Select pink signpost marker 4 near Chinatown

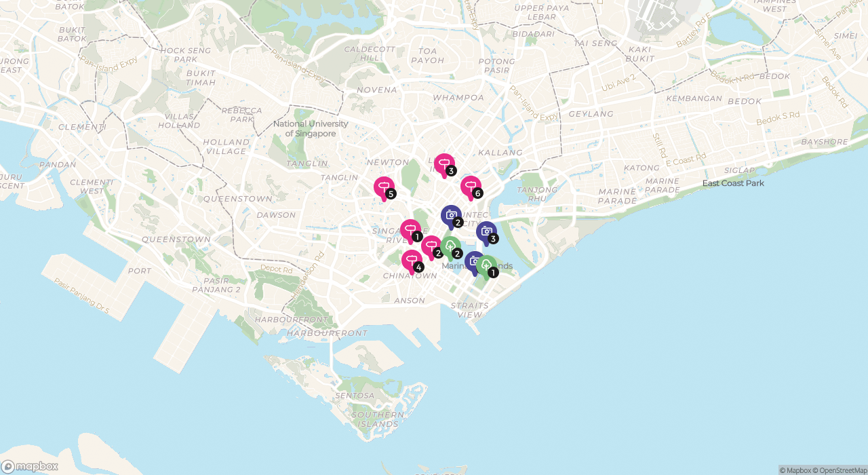pyautogui.click(x=411, y=260)
